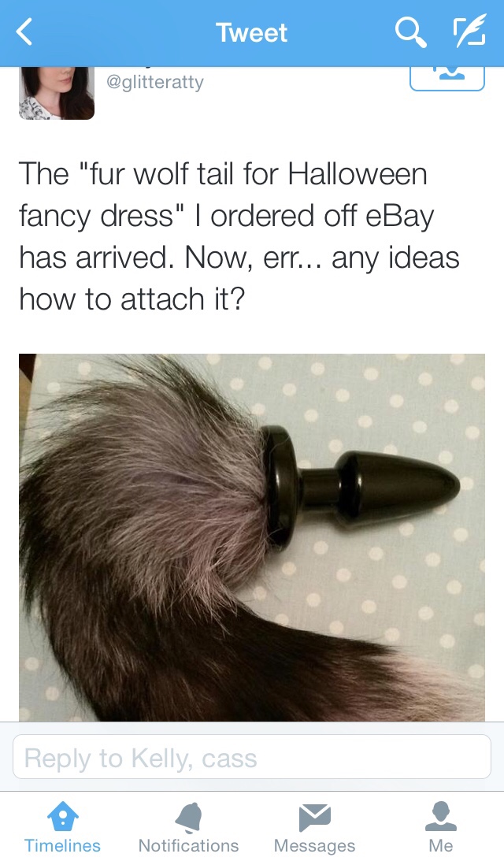Tap the tweet text about the wolf tail
Image resolution: width=504 pixels, height=861 pixels.
(x=239, y=236)
